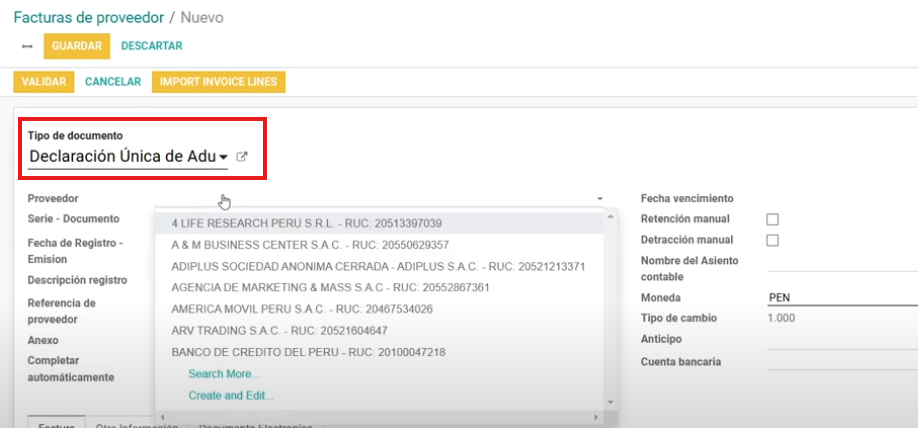Image resolution: width=918 pixels, height=428 pixels.
Task: Click the GUARDAR button
Action: [76, 46]
